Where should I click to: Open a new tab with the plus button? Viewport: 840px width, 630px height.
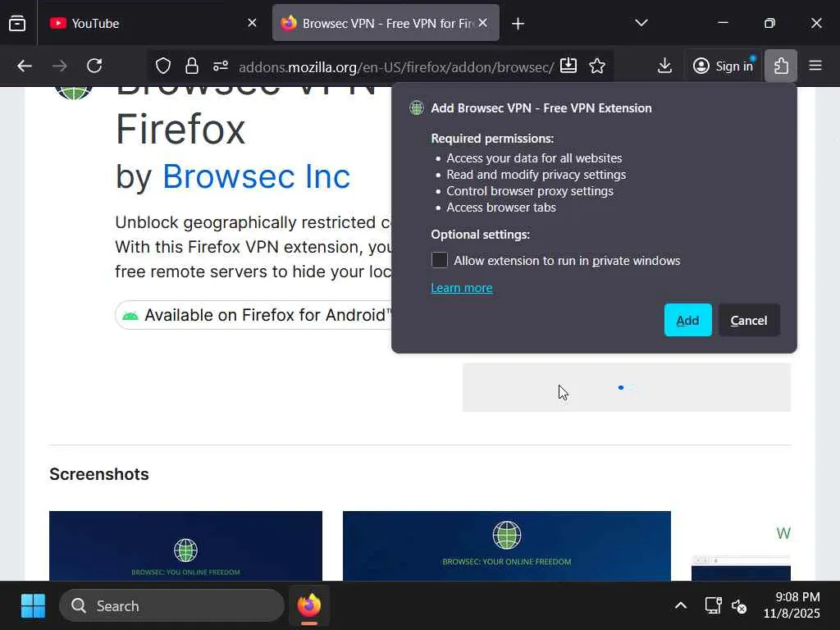click(x=518, y=24)
